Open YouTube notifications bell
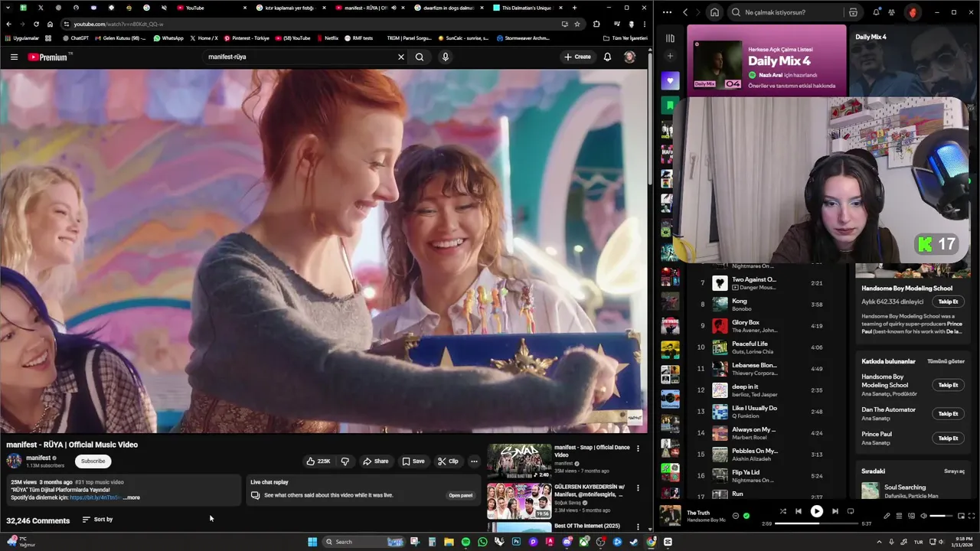Image resolution: width=980 pixels, height=551 pixels. 607,57
